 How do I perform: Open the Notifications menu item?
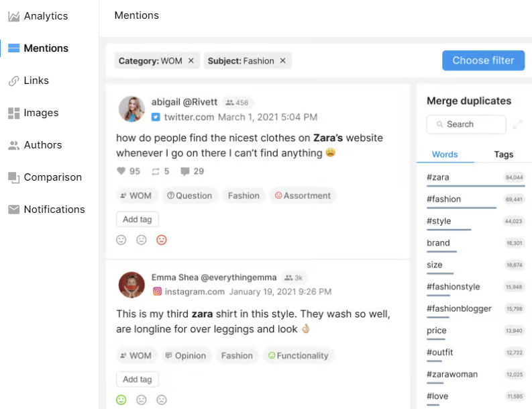point(46,210)
